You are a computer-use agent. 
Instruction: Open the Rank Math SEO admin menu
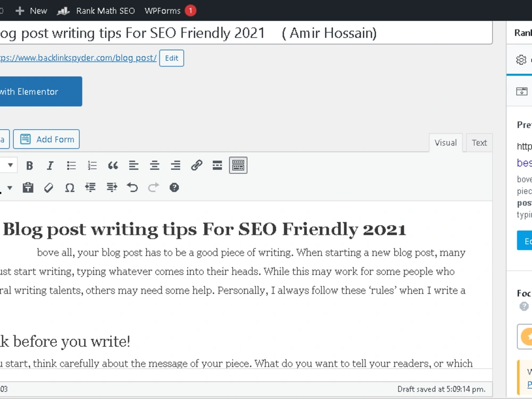(96, 11)
